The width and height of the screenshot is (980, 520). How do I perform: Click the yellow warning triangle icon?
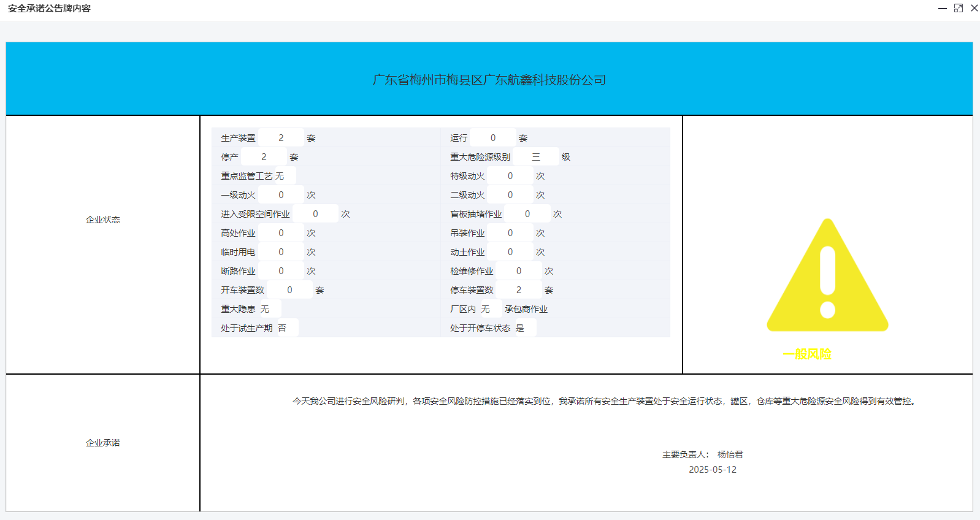827,275
